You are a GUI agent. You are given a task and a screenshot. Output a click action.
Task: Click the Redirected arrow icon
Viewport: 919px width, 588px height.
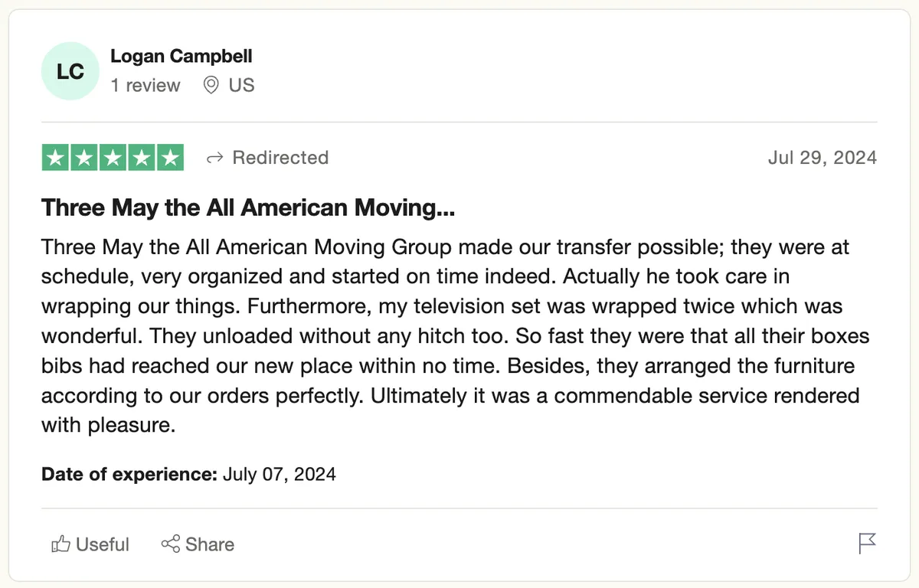click(215, 158)
